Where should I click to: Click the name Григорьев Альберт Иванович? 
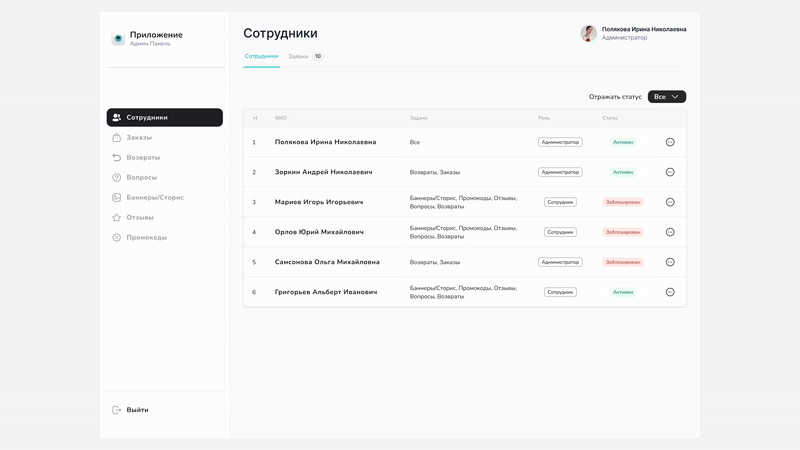[326, 292]
